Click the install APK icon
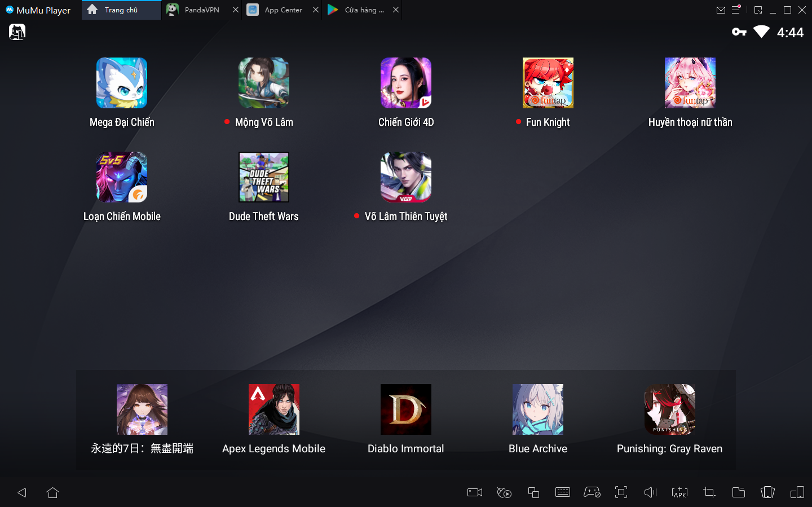Screen dimensions: 812x507 (x=679, y=492)
